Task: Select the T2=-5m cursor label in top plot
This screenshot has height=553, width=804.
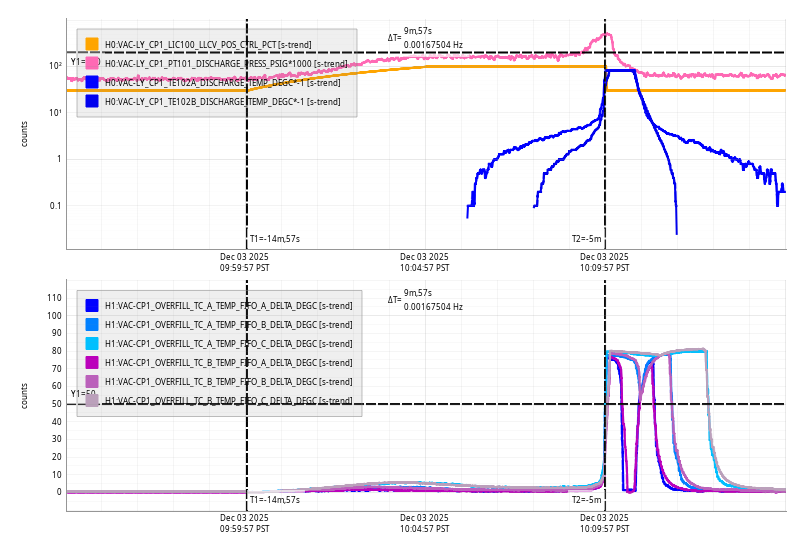Action: (x=587, y=239)
